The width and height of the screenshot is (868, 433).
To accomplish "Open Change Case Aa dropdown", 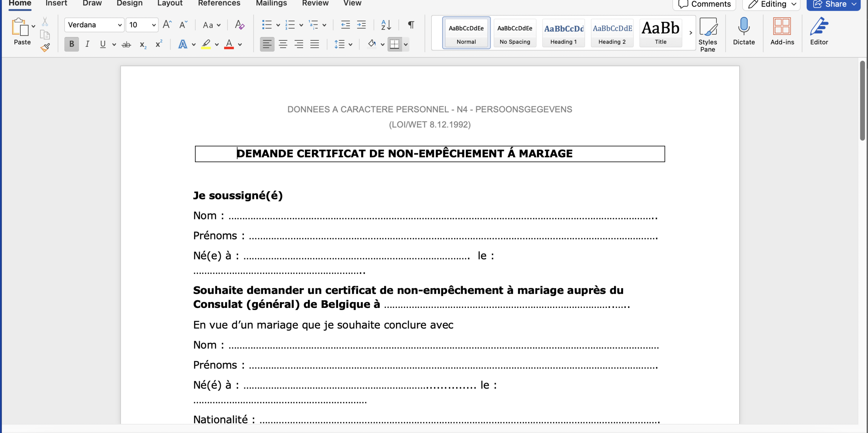I will (x=212, y=25).
